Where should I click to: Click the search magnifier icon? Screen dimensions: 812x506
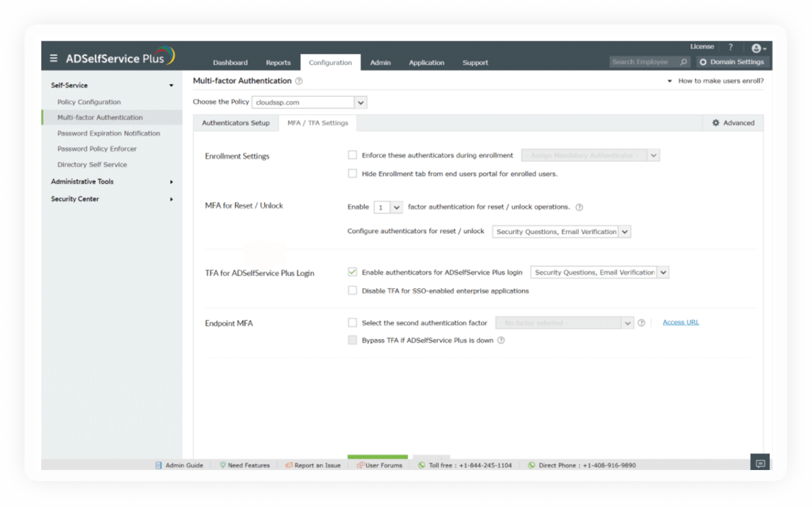(683, 62)
